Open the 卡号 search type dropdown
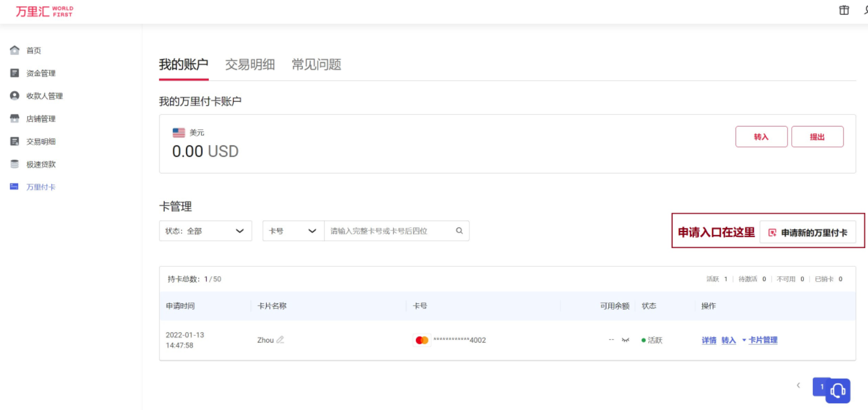868x410 pixels. pos(293,231)
